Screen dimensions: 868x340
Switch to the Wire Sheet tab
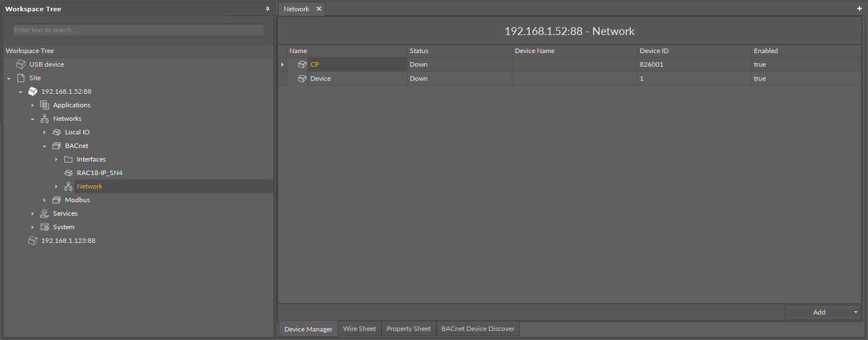click(359, 328)
